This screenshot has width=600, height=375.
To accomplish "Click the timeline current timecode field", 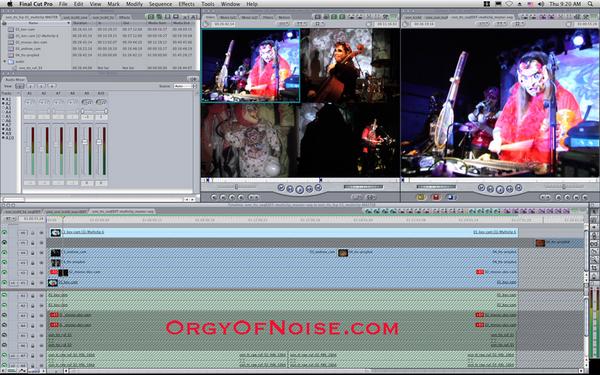I will pyautogui.click(x=32, y=219).
